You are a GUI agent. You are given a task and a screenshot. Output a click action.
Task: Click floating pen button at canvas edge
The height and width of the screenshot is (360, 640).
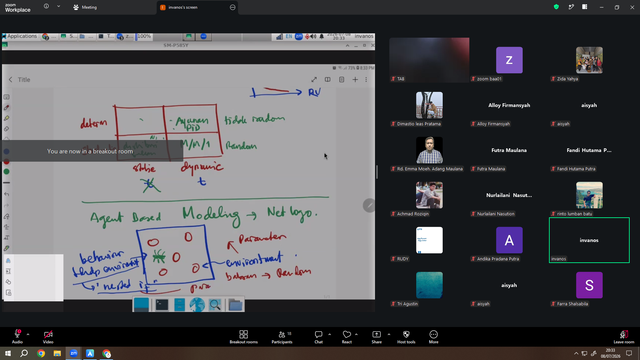click(369, 205)
